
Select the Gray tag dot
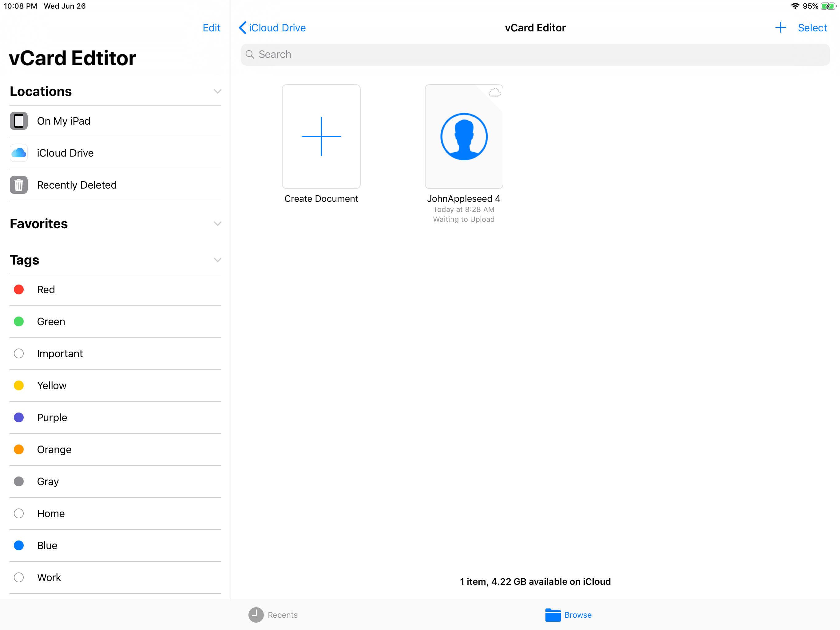[19, 481]
